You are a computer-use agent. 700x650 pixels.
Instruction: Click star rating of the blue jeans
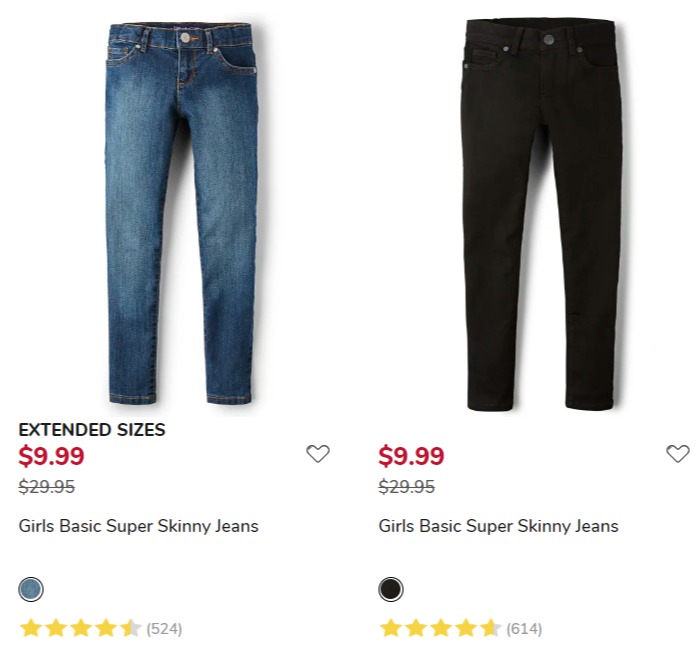[80, 628]
